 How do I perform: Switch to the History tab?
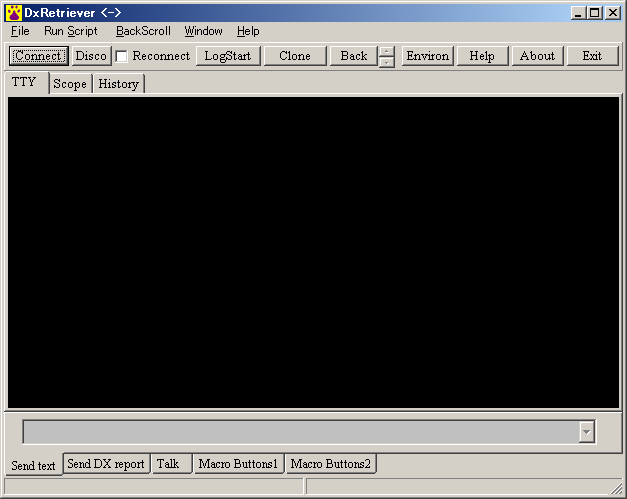coord(118,84)
